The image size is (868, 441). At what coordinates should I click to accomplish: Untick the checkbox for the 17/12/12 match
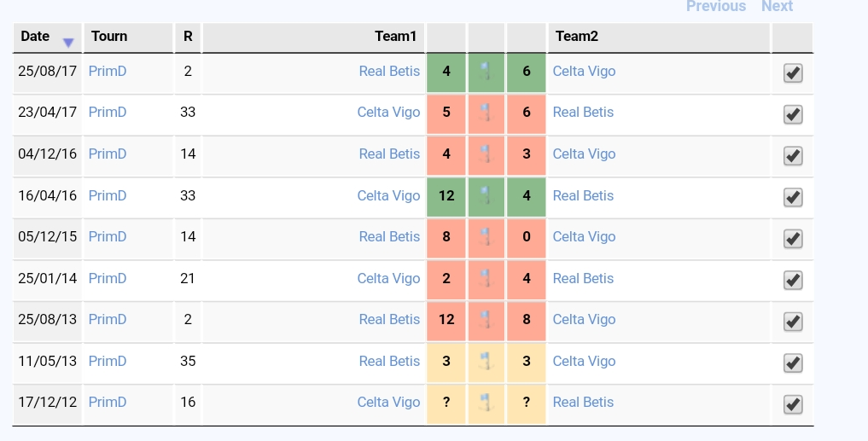(793, 404)
